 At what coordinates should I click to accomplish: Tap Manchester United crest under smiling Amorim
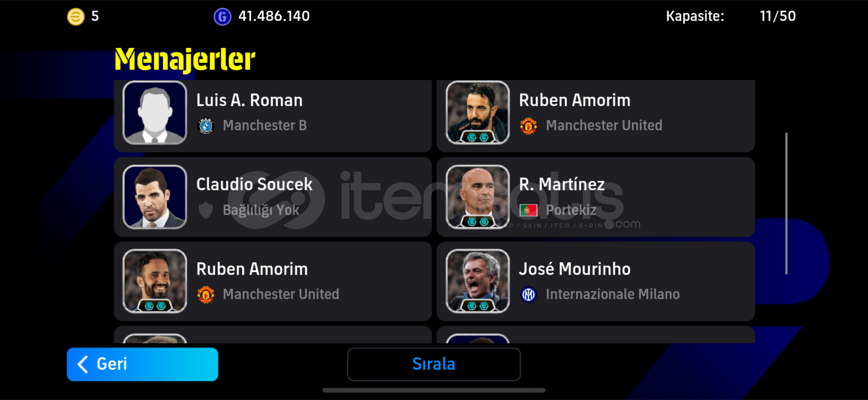click(x=206, y=295)
